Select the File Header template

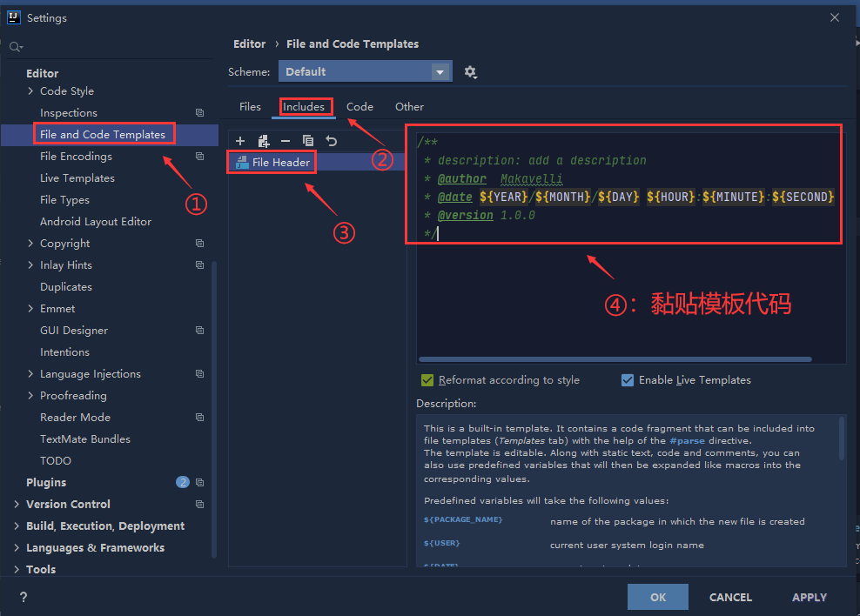click(317, 162)
